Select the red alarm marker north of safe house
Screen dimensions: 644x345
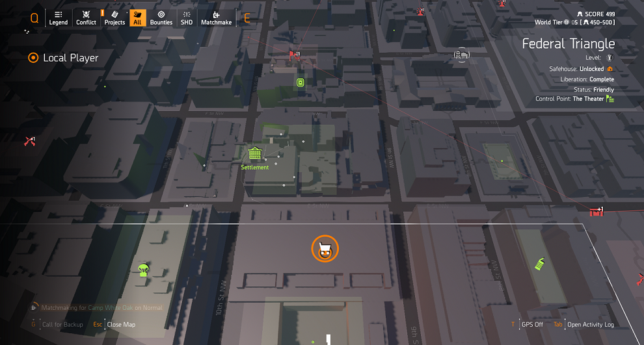tap(420, 11)
